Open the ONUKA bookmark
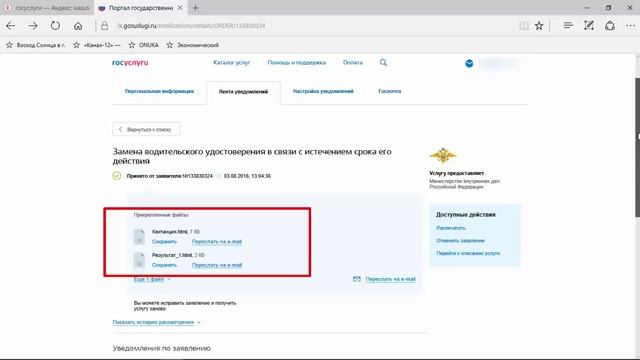Screen dimensions: 640x360 [144, 45]
